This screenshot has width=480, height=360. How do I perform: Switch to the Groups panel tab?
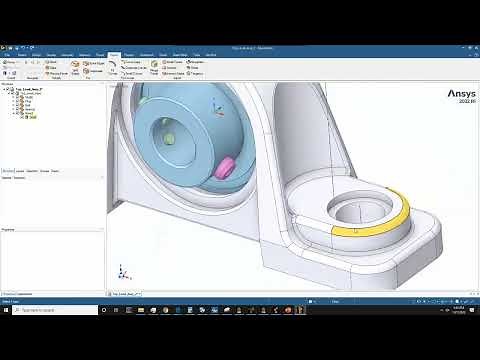(x=44, y=171)
